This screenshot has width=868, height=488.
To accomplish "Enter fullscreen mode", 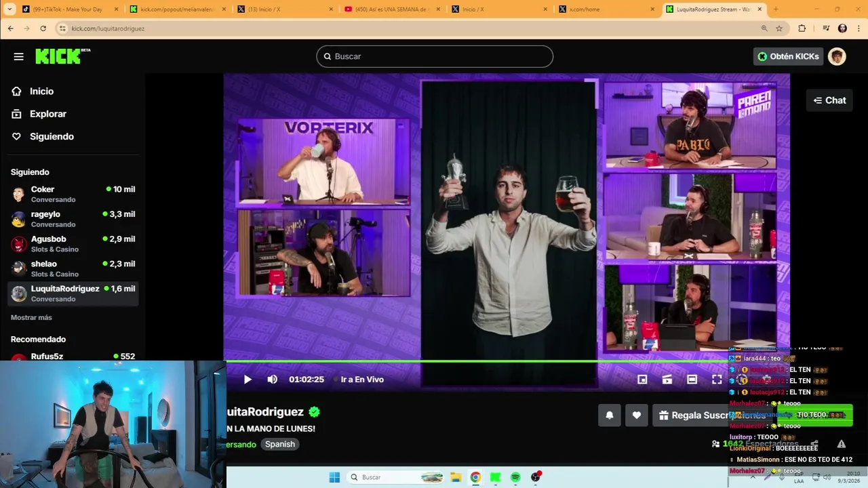I will pyautogui.click(x=717, y=380).
